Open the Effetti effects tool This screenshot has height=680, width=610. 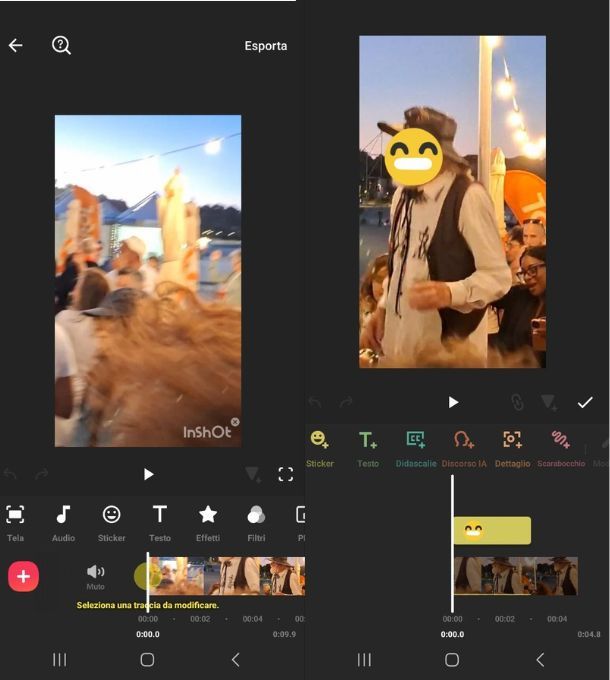pos(208,523)
